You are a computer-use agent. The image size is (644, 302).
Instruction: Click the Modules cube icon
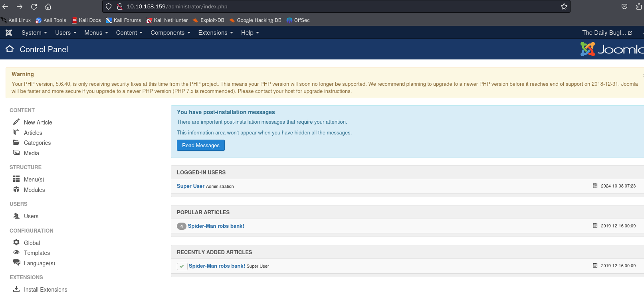coord(16,189)
